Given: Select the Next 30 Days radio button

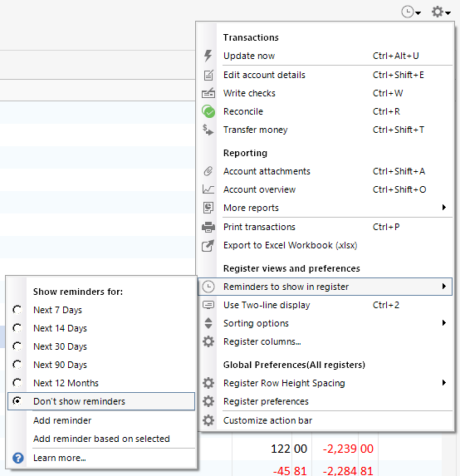Looking at the screenshot, I should click(x=17, y=346).
